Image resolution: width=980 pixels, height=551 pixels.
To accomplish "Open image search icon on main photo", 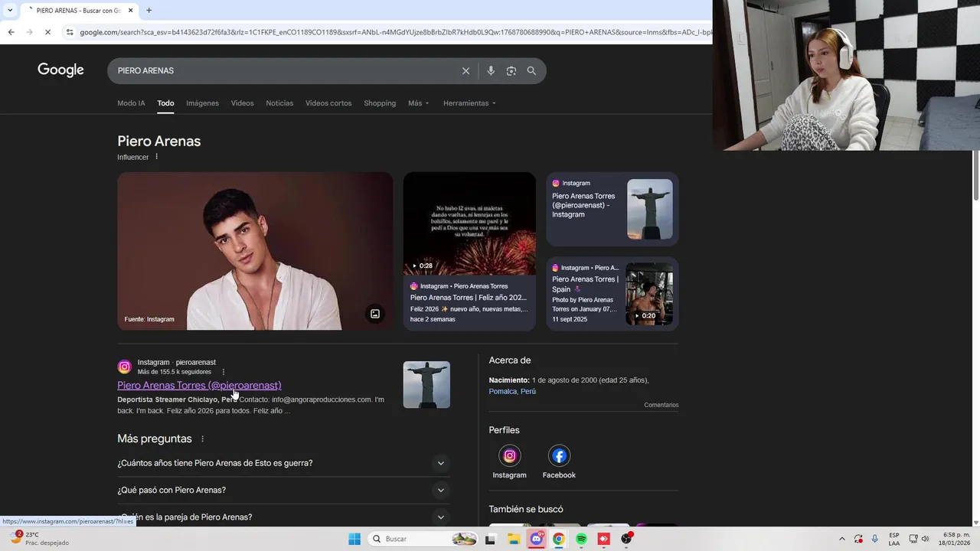I will (x=375, y=313).
